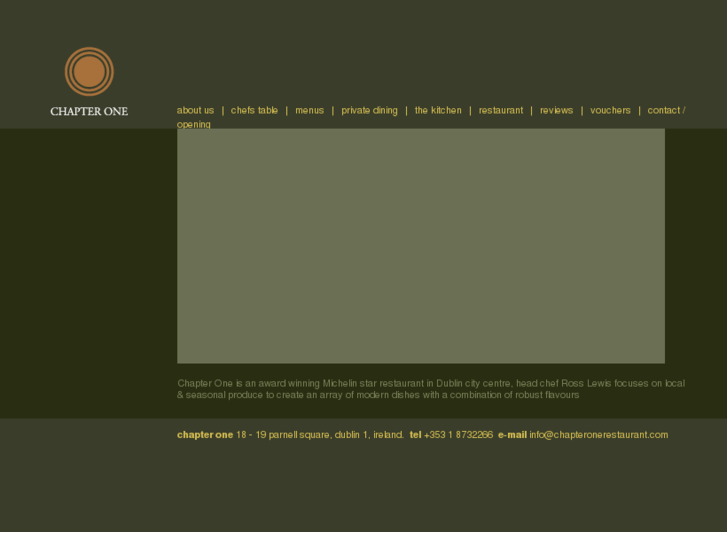Click the bold chapter one footer label
The height and width of the screenshot is (545, 727).
coord(205,435)
